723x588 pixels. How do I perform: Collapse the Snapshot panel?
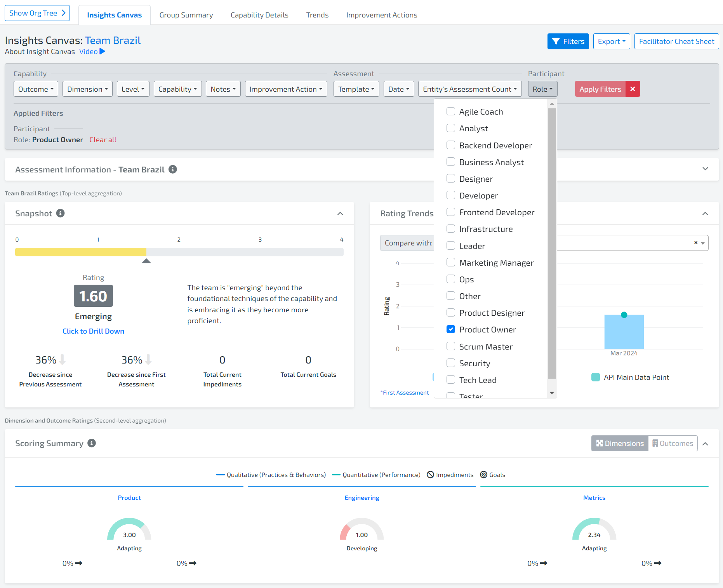[340, 214]
